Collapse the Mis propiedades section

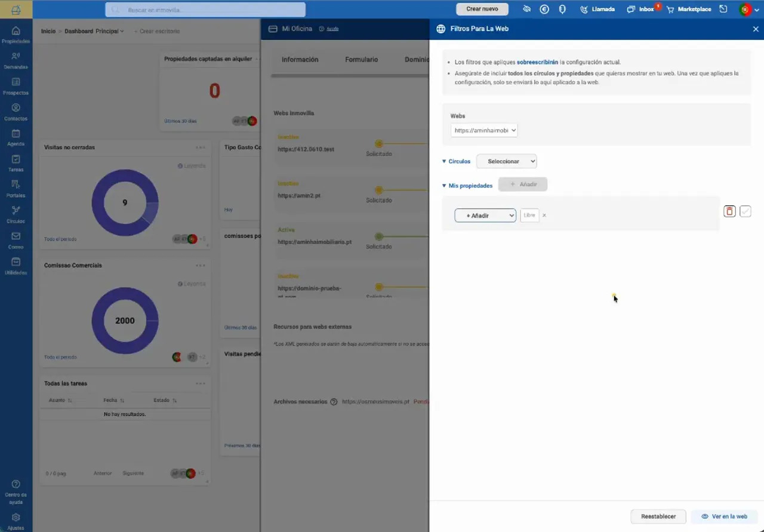[444, 186]
